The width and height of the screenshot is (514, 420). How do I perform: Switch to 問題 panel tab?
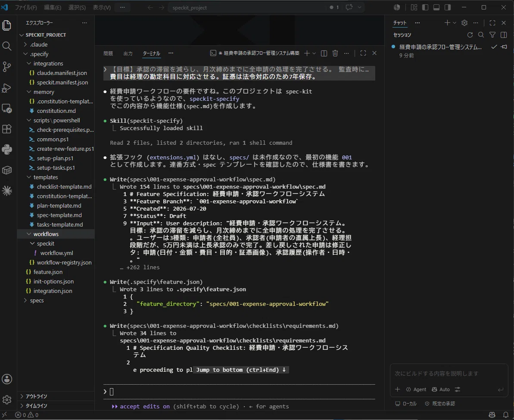pyautogui.click(x=108, y=53)
